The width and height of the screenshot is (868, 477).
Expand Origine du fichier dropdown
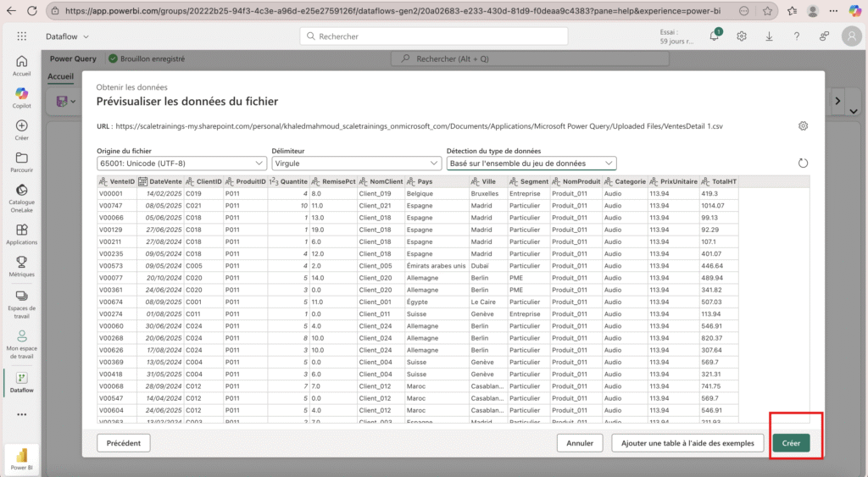pyautogui.click(x=182, y=163)
